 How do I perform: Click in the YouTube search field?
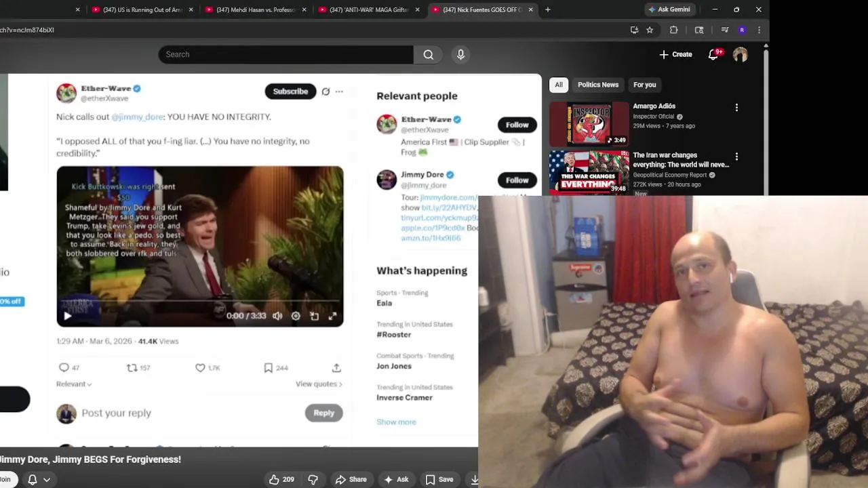pyautogui.click(x=285, y=55)
